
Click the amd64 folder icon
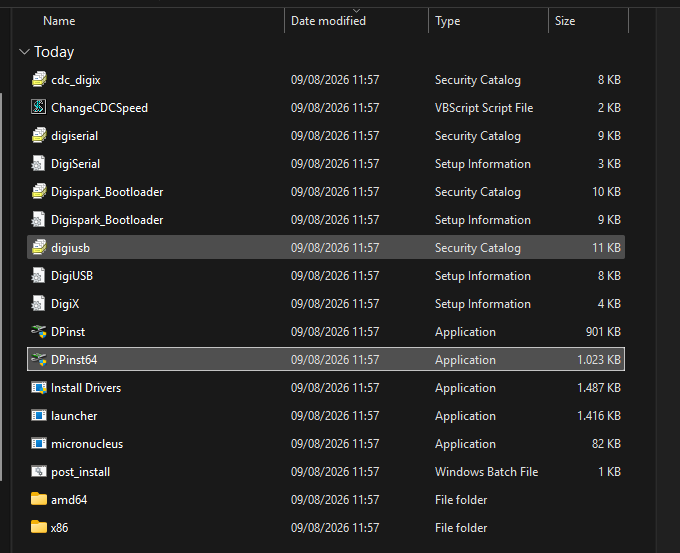click(39, 499)
